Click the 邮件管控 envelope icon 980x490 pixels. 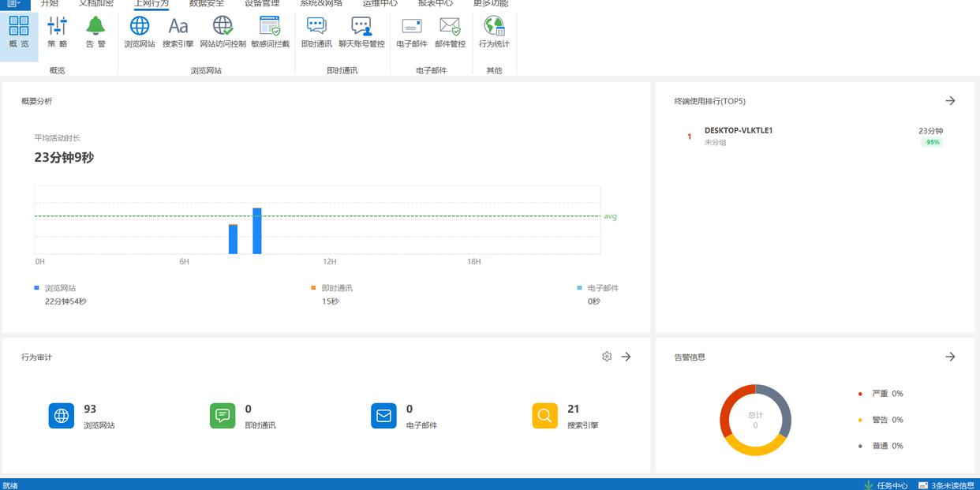[x=450, y=32]
